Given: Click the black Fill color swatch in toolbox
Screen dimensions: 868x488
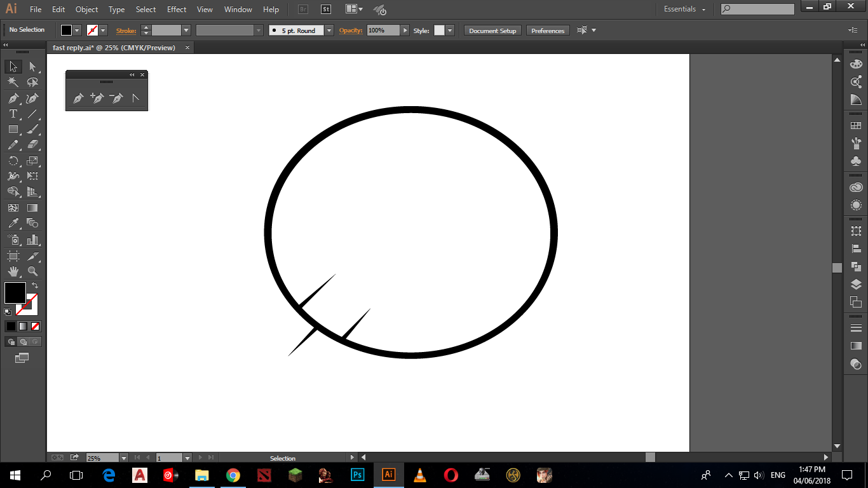Looking at the screenshot, I should point(15,293).
